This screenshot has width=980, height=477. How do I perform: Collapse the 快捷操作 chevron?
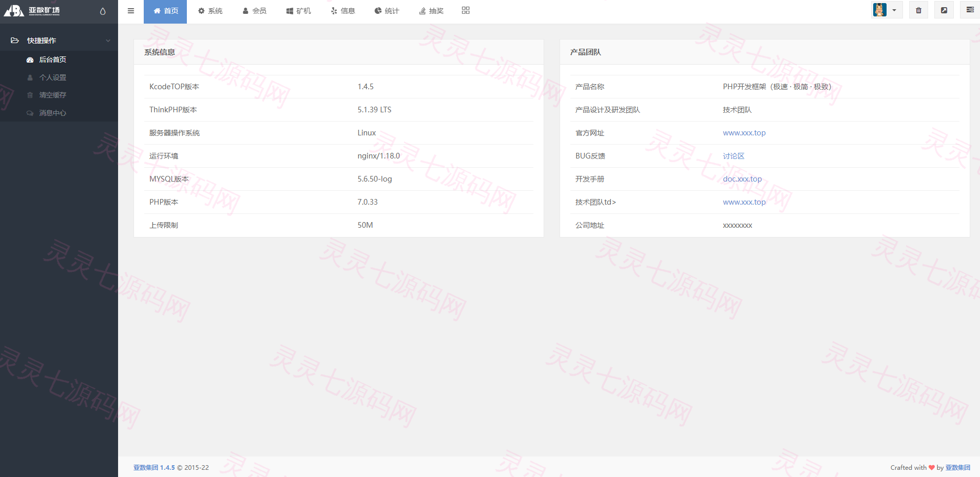point(108,41)
